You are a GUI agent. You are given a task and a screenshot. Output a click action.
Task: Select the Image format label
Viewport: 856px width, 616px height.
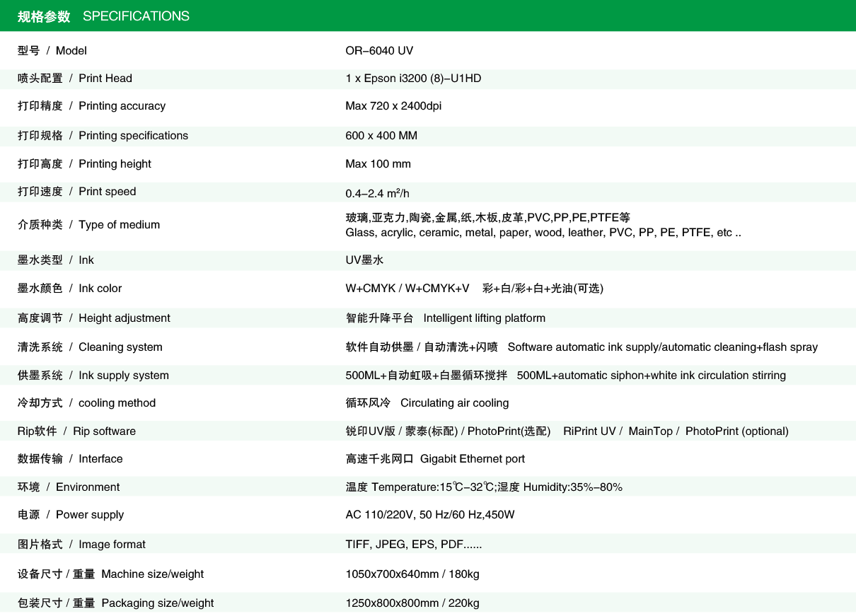pyautogui.click(x=81, y=545)
